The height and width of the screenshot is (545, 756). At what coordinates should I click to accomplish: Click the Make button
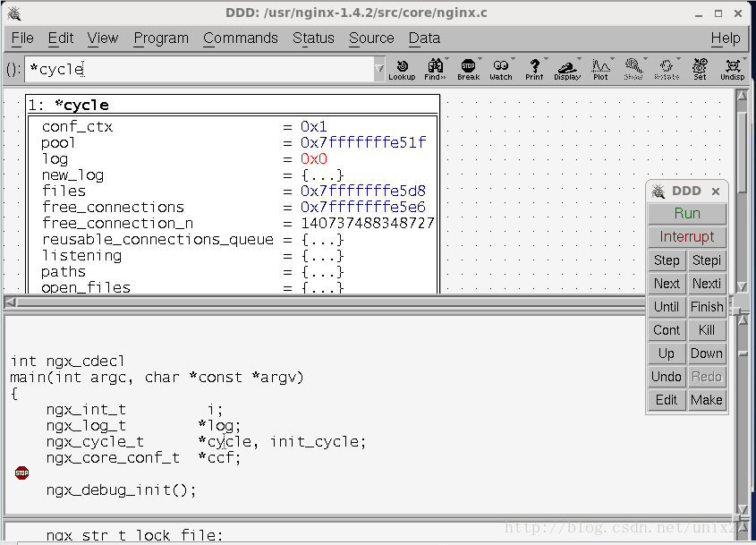click(x=707, y=400)
